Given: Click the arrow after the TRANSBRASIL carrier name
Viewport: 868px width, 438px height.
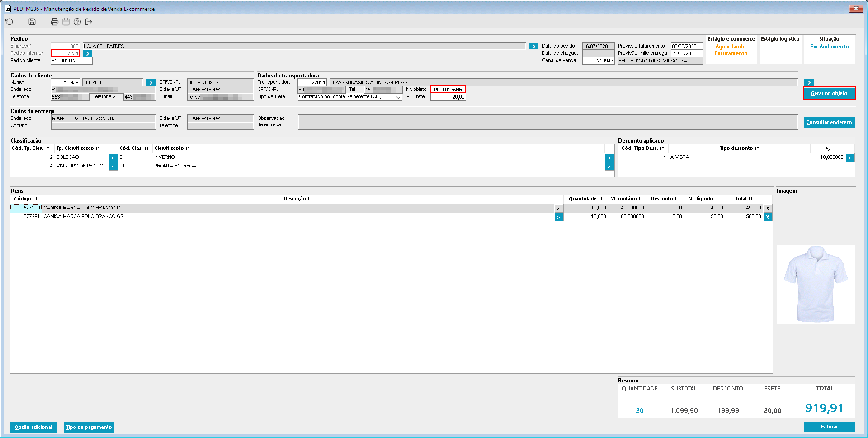Looking at the screenshot, I should (809, 82).
